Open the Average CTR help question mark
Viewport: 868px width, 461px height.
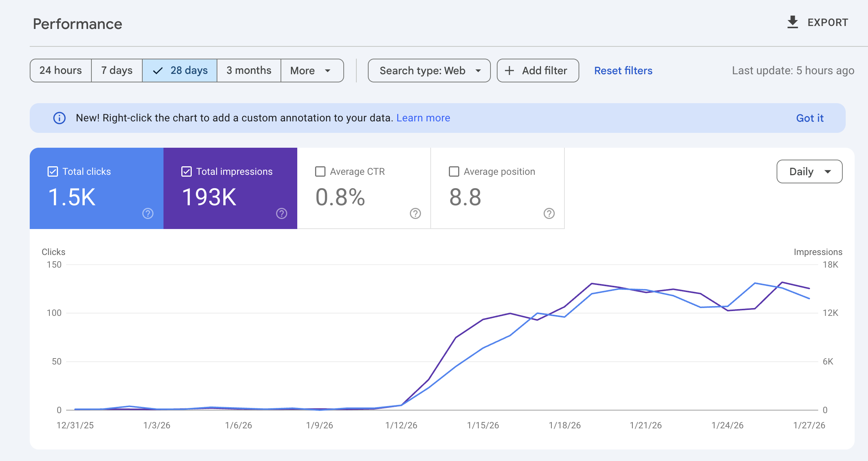point(415,213)
